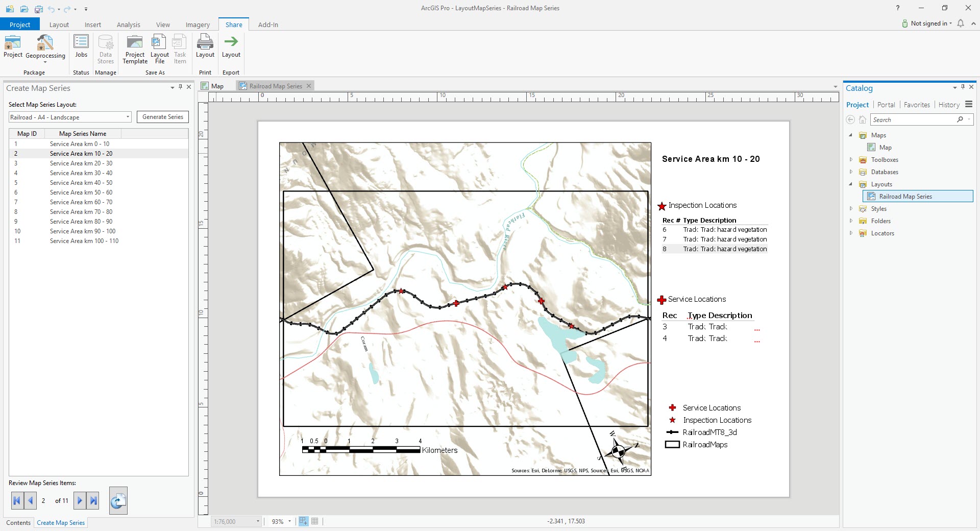Expand the Toolboxes node in Catalog
The image size is (980, 531).
point(851,159)
